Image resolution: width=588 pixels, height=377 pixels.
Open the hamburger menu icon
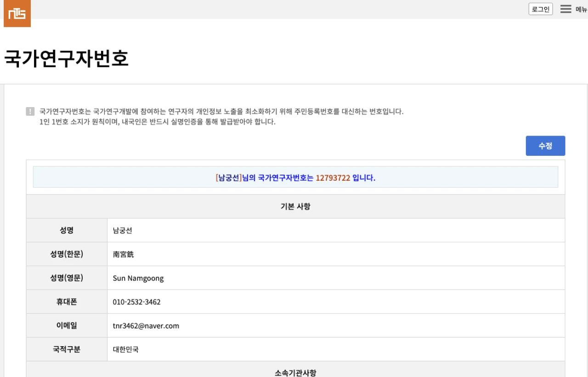565,9
